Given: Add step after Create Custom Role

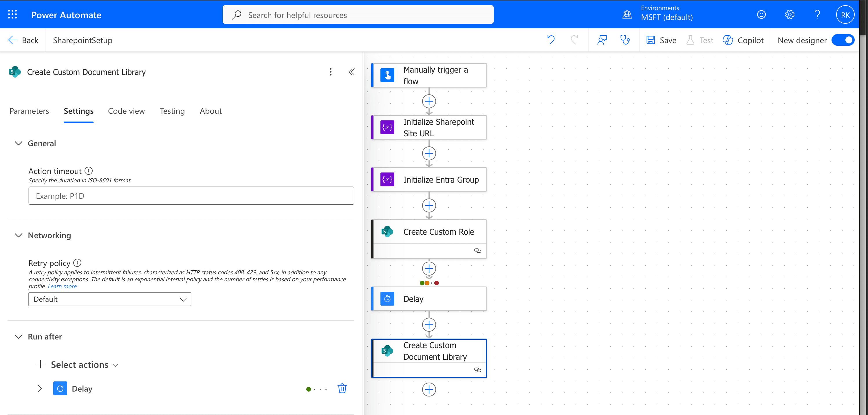Looking at the screenshot, I should (x=428, y=268).
